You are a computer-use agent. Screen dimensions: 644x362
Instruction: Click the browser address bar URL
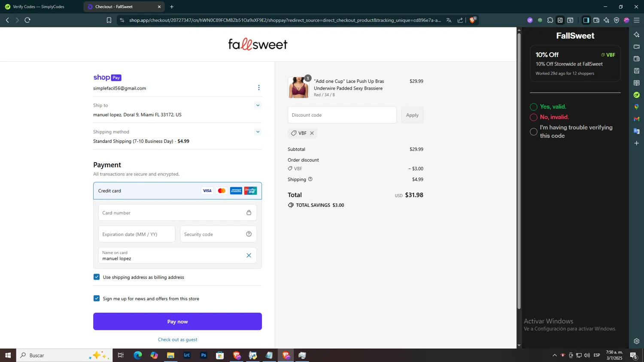coord(285,20)
